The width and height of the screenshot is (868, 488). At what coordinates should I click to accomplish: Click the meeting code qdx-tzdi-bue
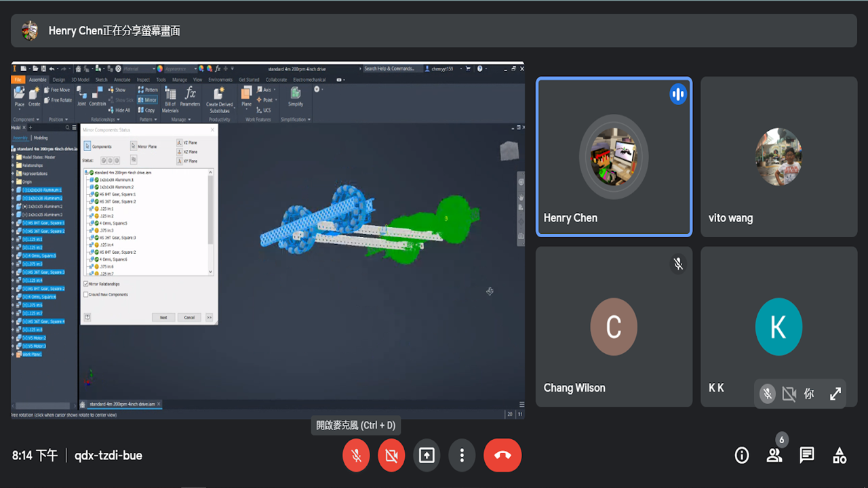pyautogui.click(x=108, y=455)
